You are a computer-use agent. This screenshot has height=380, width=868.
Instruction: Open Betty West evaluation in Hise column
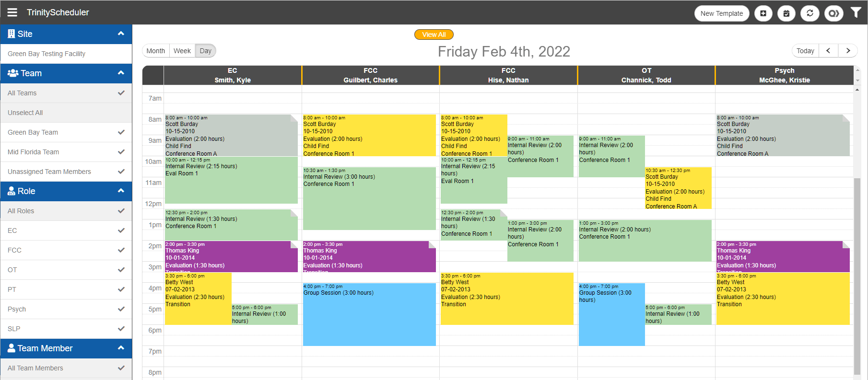click(507, 299)
